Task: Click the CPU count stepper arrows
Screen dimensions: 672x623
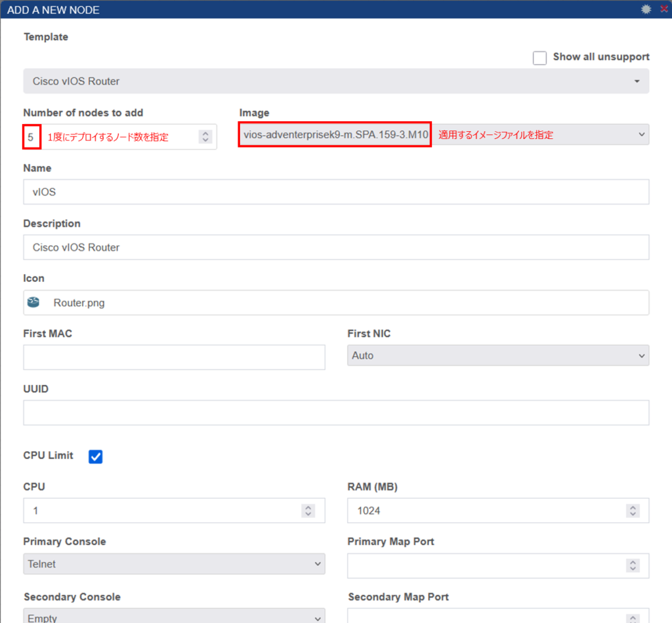Action: [x=307, y=510]
